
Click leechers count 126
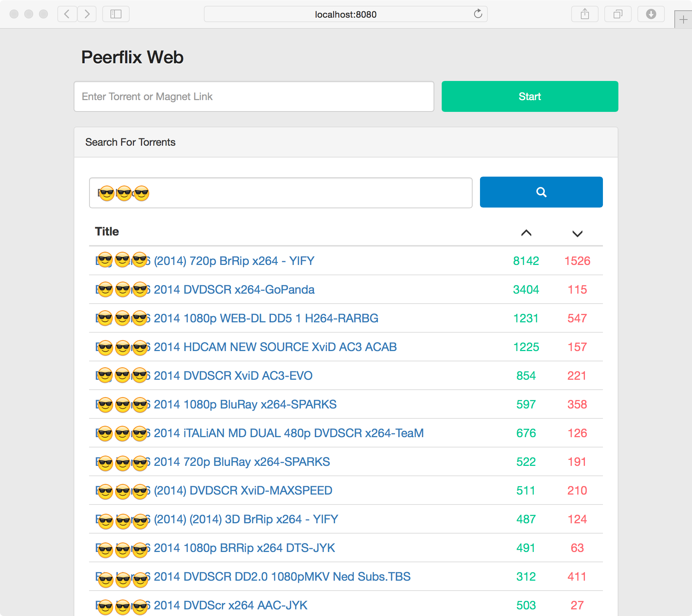[x=577, y=433]
